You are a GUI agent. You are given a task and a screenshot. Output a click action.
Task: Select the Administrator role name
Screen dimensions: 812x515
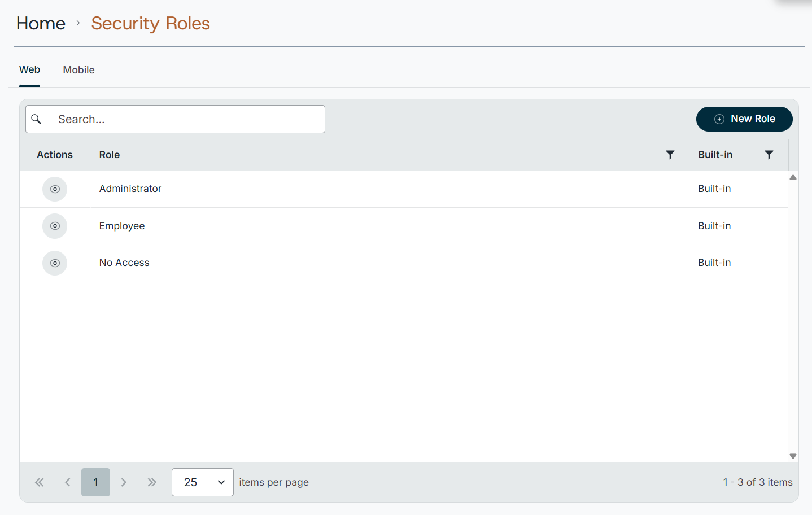pyautogui.click(x=130, y=189)
